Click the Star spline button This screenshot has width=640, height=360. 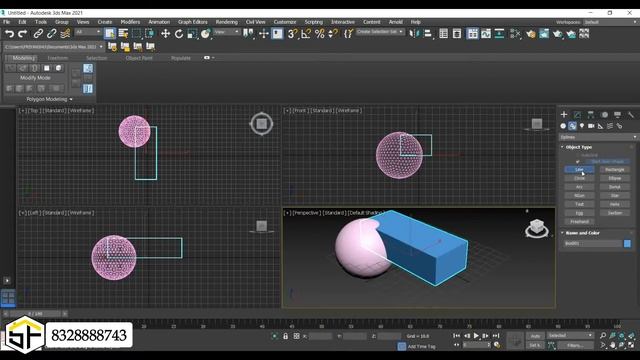coord(615,196)
